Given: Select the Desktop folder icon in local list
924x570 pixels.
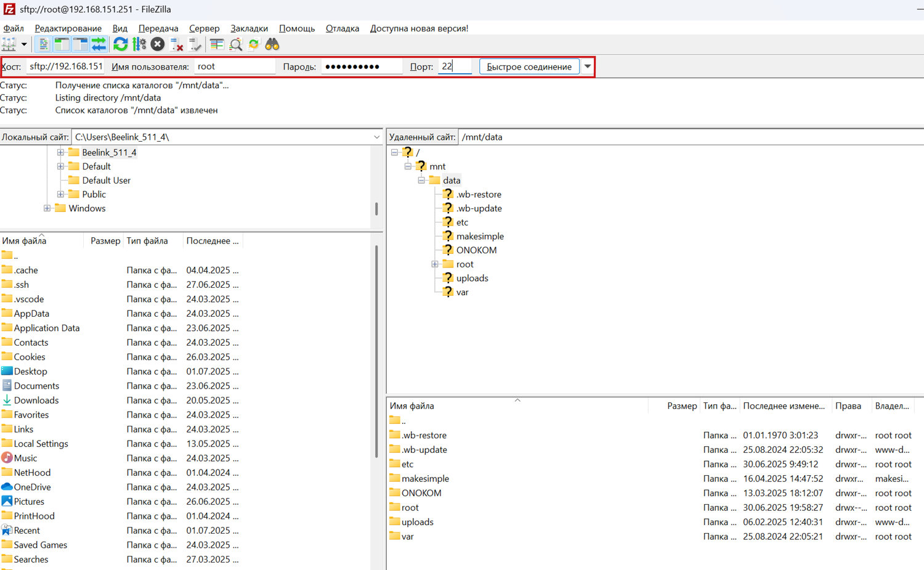Looking at the screenshot, I should (7, 371).
